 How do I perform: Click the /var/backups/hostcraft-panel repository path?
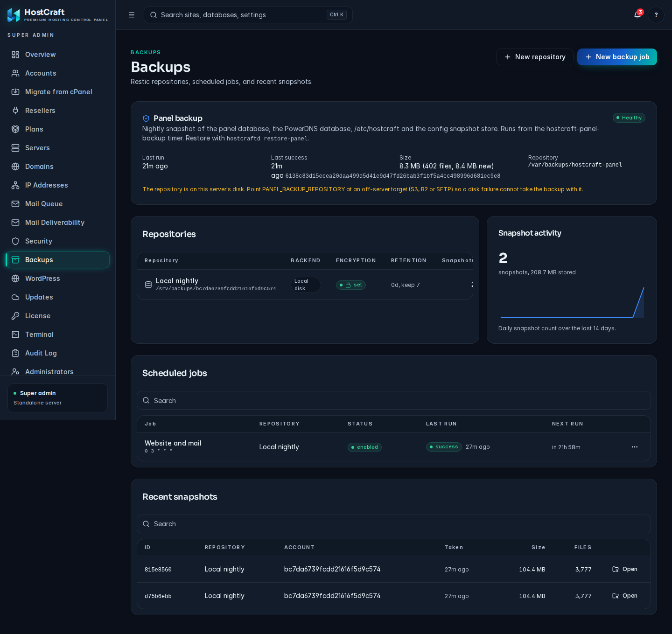575,165
